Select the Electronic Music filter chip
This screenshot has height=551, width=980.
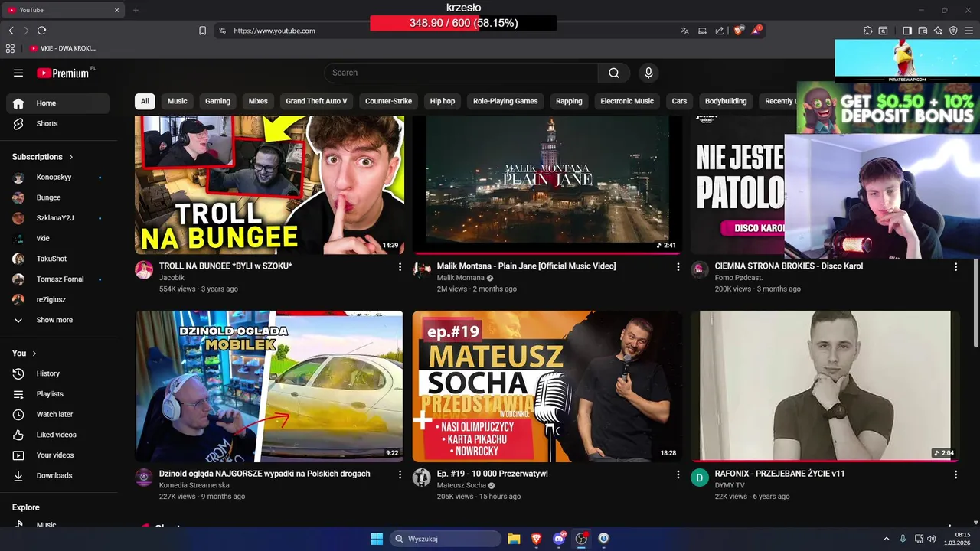pos(627,101)
